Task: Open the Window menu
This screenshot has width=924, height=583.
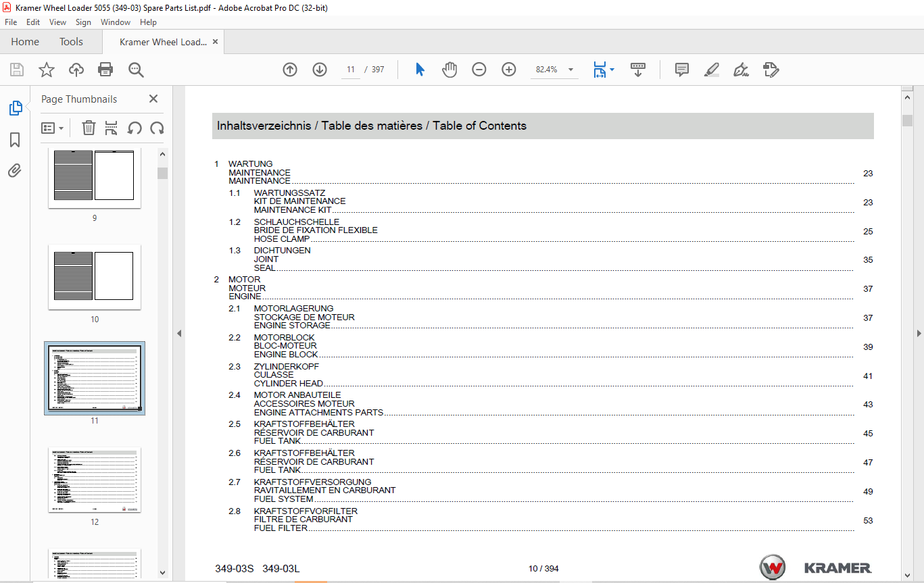Action: 116,22
